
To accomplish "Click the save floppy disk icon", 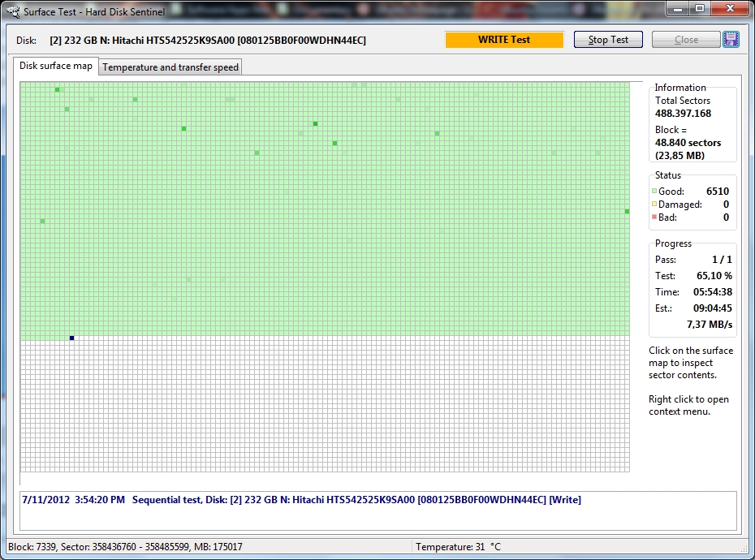I will click(x=731, y=40).
